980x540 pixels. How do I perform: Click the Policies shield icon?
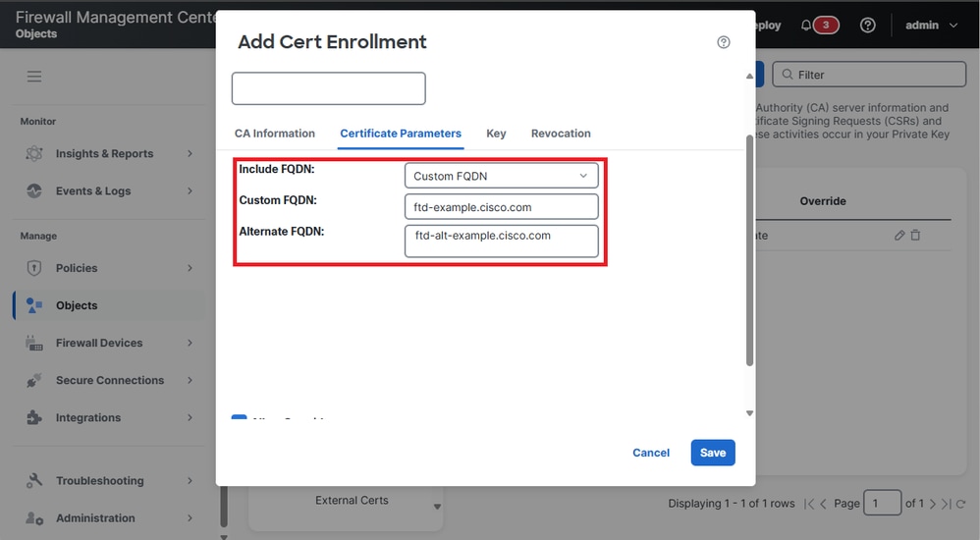[34, 268]
